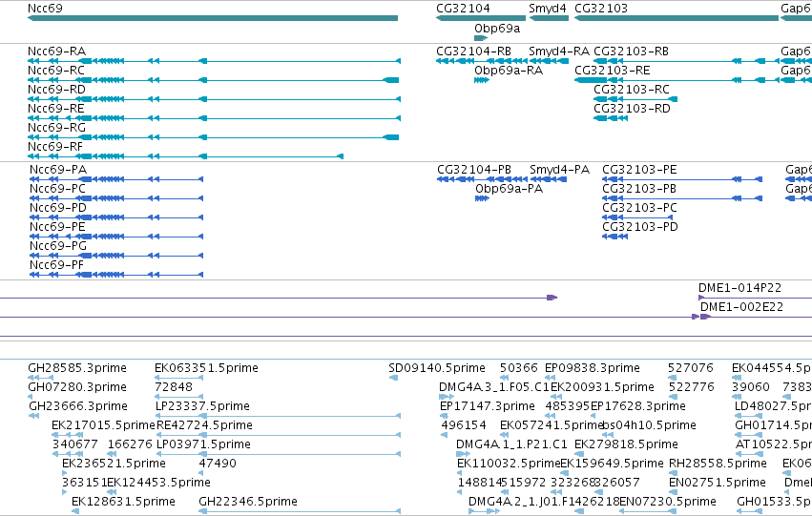Click transcript Ncc69-RG label

click(56, 128)
